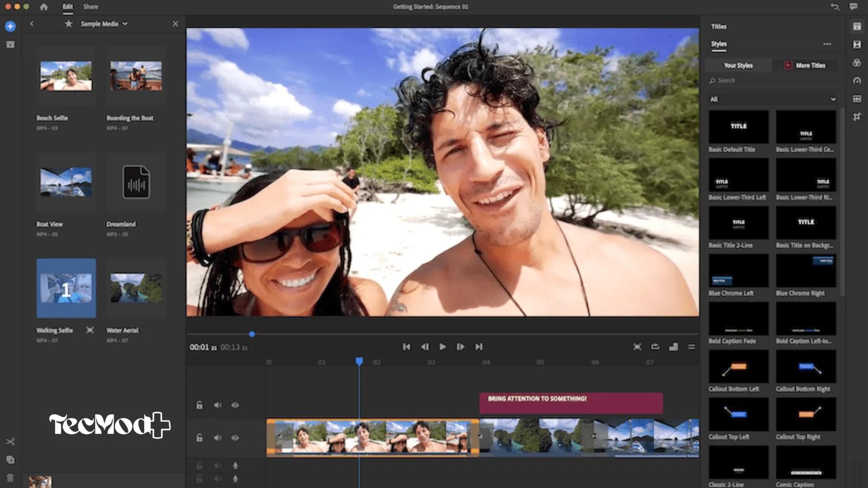Mute the video track audio

click(218, 437)
